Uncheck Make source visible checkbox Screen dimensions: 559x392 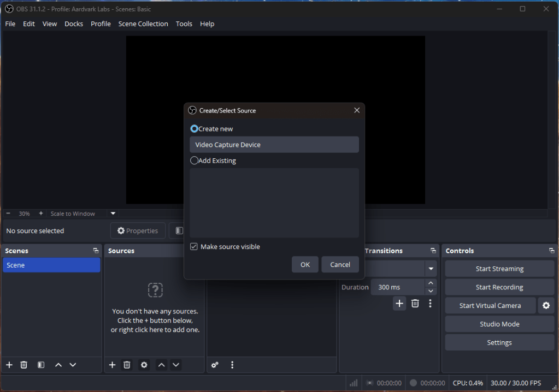[x=194, y=247]
